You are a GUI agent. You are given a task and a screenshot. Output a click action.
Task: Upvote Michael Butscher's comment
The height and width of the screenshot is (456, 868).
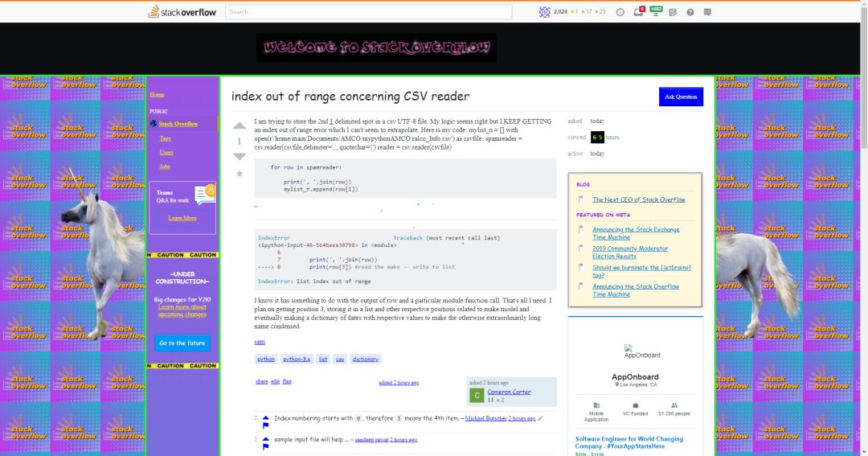pyautogui.click(x=266, y=418)
